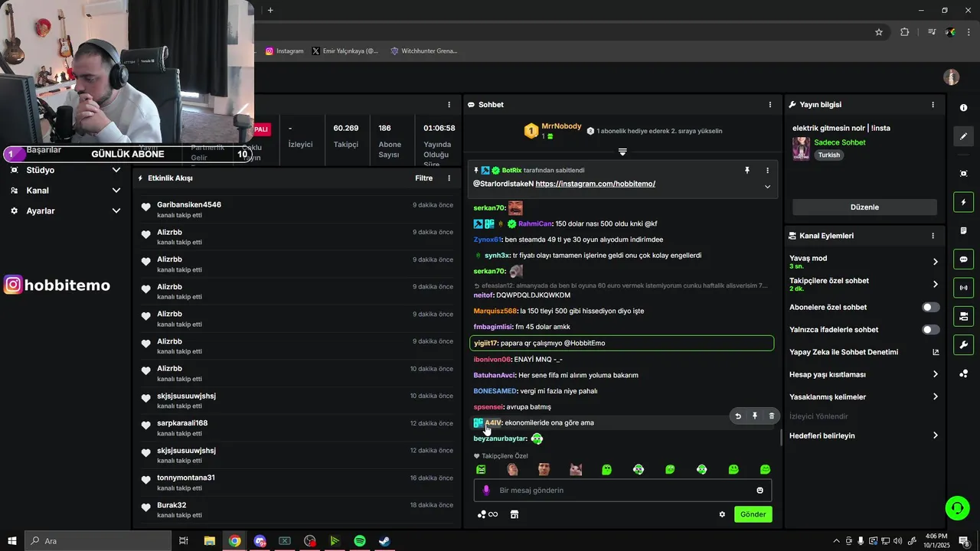Open chat settings gear icon
The width and height of the screenshot is (980, 551).
(x=722, y=514)
